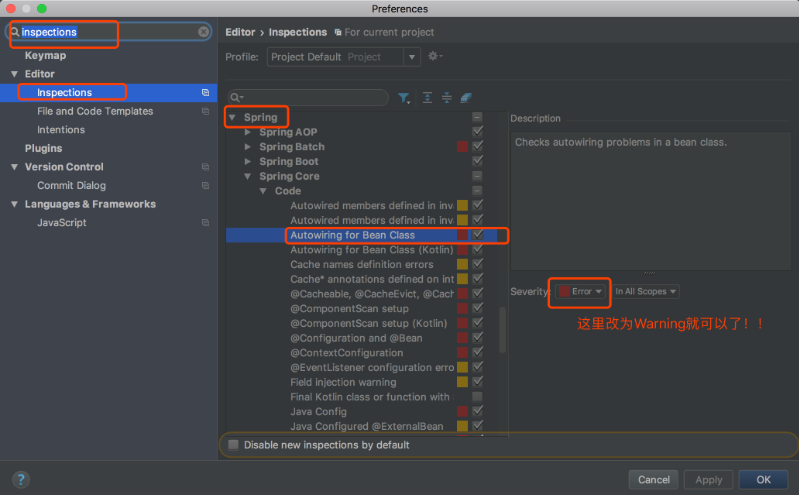
Task: Toggle the Spring AOP checkbox
Action: tap(477, 132)
